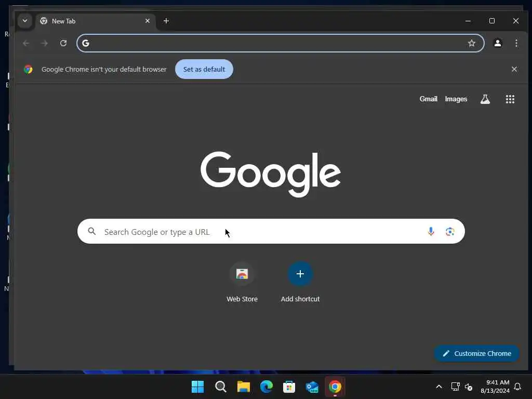The image size is (532, 399).
Task: Open network status tray icon
Action: pos(455,387)
